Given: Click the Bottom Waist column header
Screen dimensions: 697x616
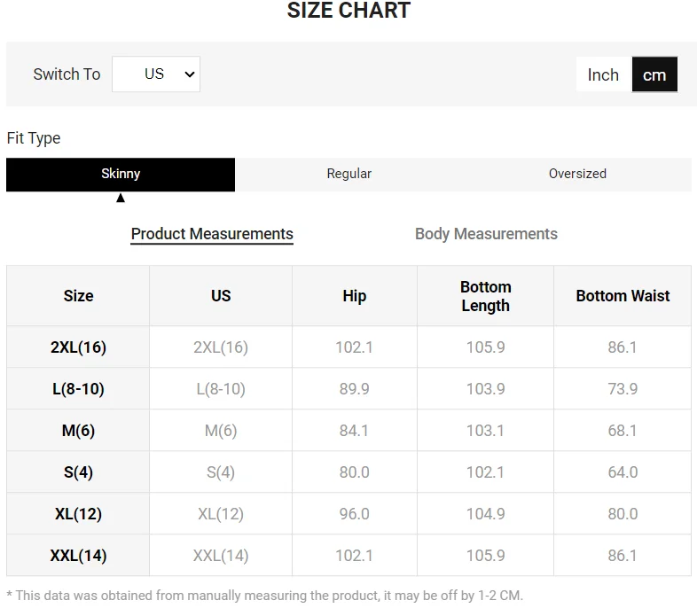Looking at the screenshot, I should click(x=623, y=296).
